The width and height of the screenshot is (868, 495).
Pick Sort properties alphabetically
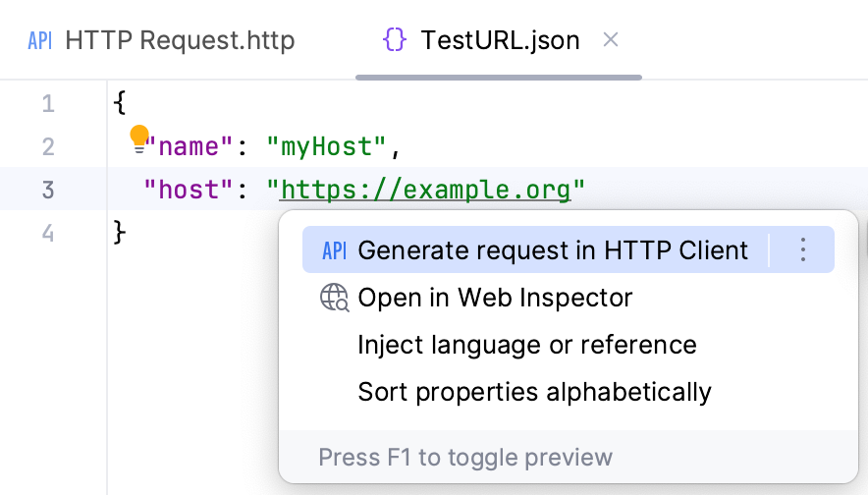pos(534,392)
